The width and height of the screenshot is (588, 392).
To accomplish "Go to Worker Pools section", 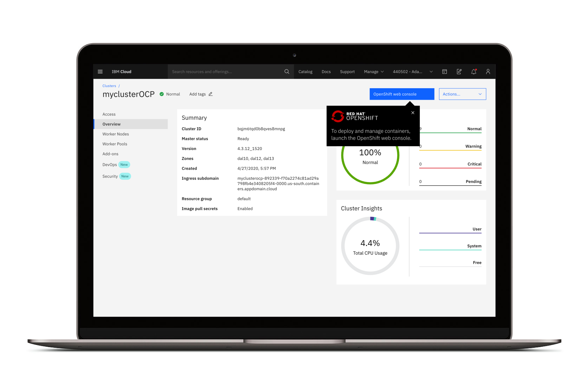I will tap(115, 144).
